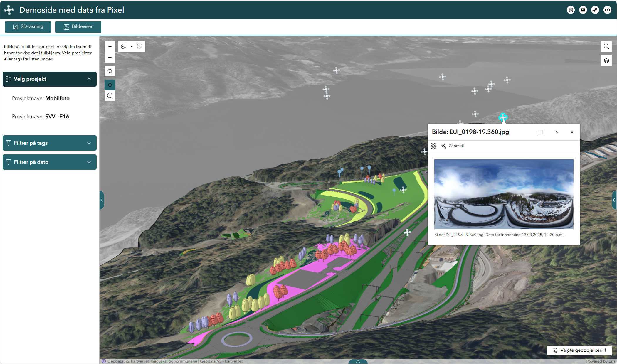Open the map search tool
Image resolution: width=617 pixels, height=364 pixels.
606,46
